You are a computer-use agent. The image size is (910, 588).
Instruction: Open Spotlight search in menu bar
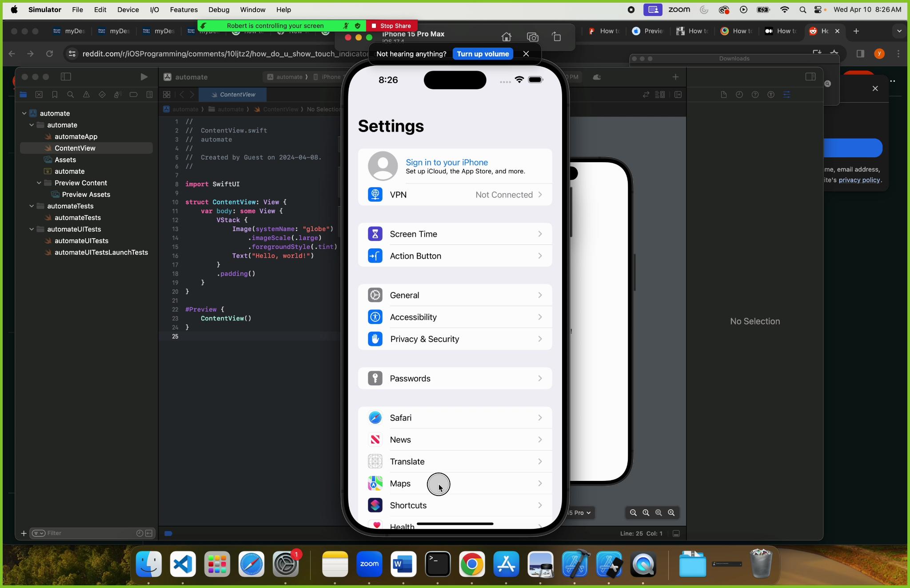(x=802, y=9)
